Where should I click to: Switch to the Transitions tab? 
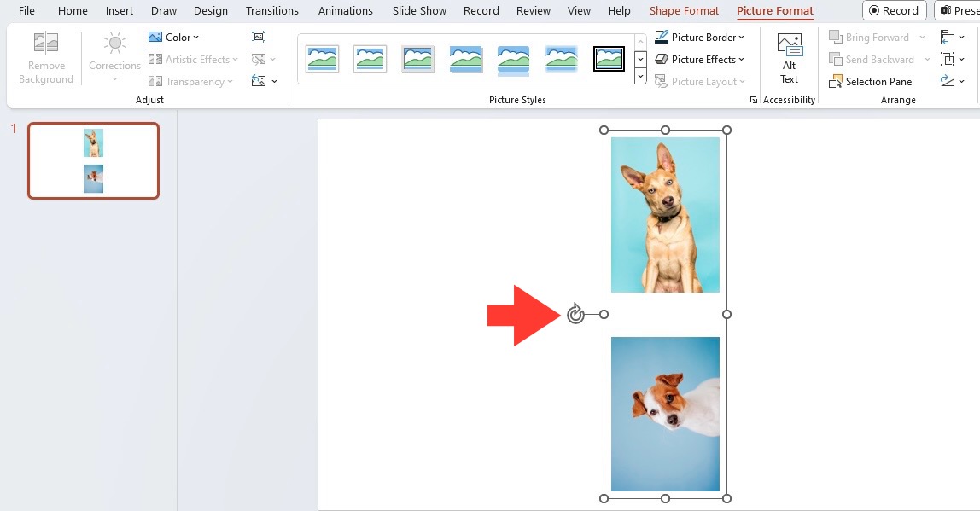tap(271, 10)
